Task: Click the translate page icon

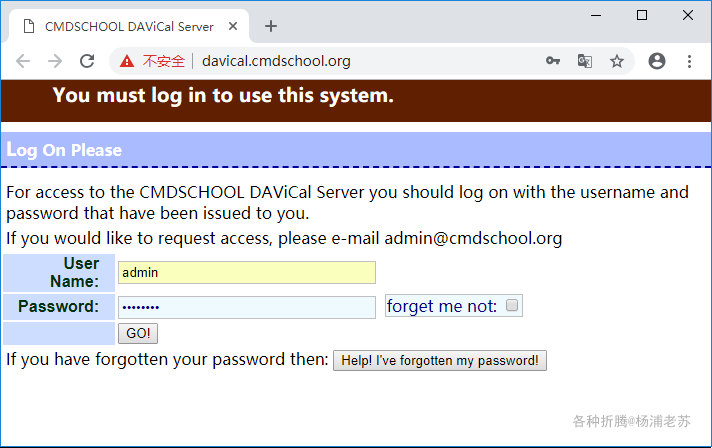Action: coord(585,61)
